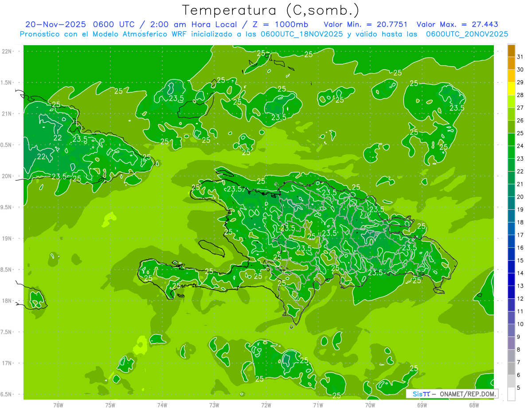The height and width of the screenshot is (411, 532).
Task: Click the "72W" longitude axis label
Action: click(x=266, y=405)
